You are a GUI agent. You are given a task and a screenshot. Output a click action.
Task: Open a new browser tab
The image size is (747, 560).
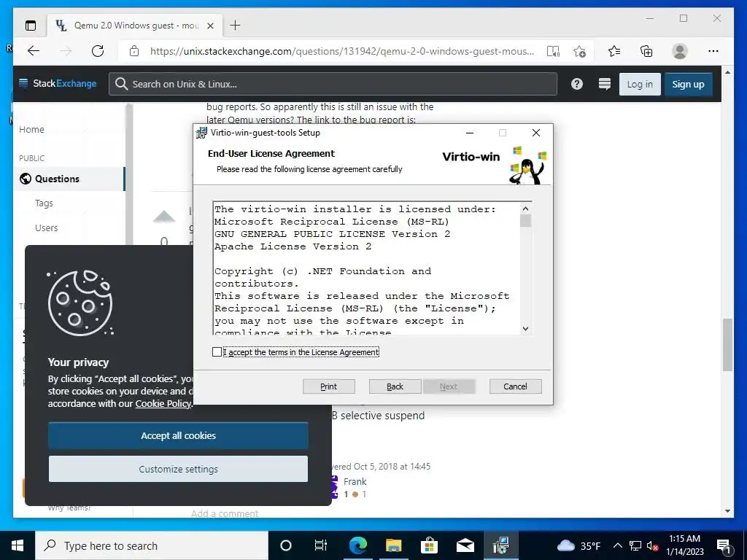[236, 26]
